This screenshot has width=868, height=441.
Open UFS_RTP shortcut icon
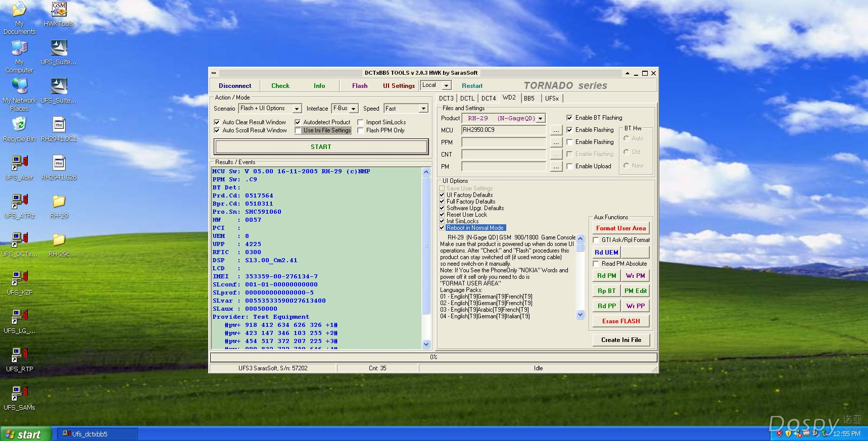[19, 359]
